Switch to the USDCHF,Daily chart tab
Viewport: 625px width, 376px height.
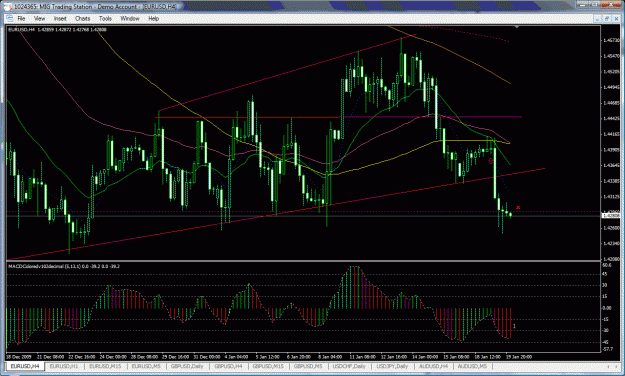pos(349,366)
